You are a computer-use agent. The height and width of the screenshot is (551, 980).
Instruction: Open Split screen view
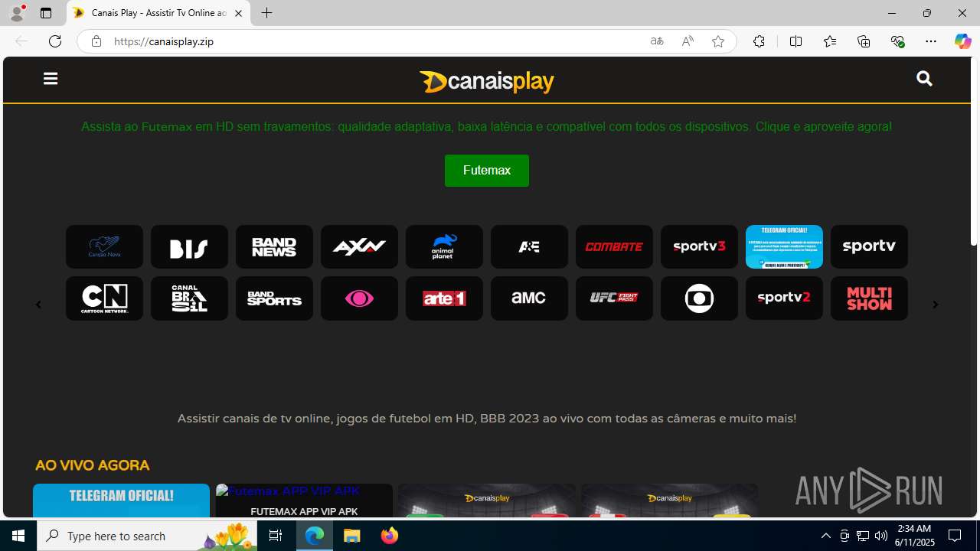click(x=795, y=41)
